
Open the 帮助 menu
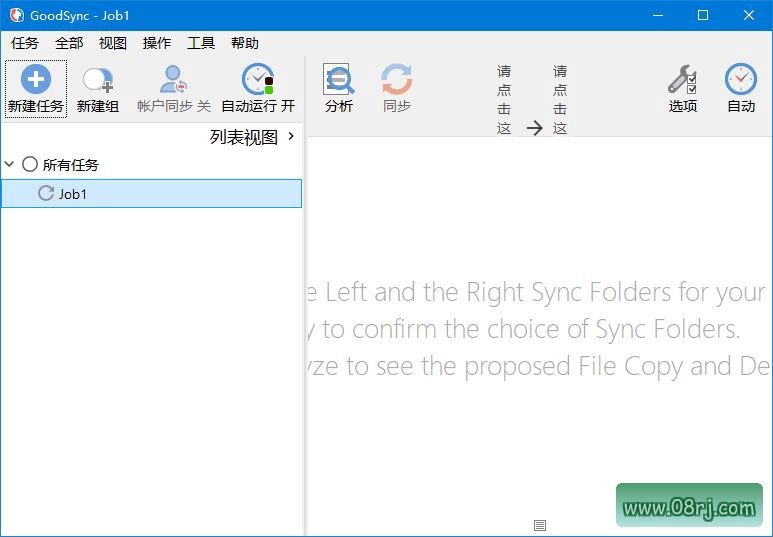pyautogui.click(x=245, y=43)
